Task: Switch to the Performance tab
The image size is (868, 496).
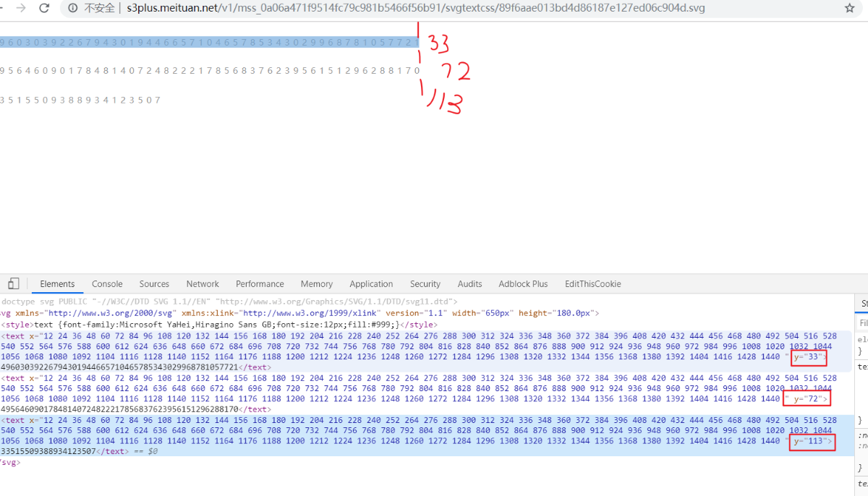Action: (x=260, y=284)
